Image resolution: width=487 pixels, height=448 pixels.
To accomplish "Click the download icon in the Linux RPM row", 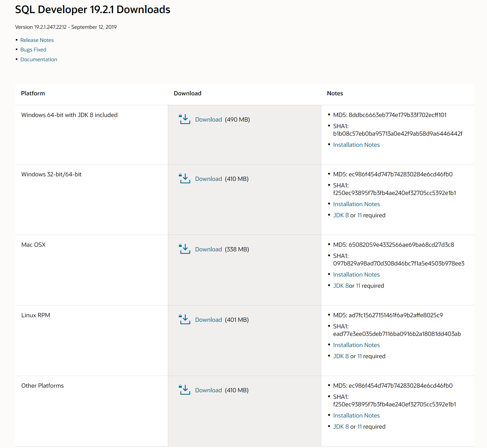I will point(185,319).
